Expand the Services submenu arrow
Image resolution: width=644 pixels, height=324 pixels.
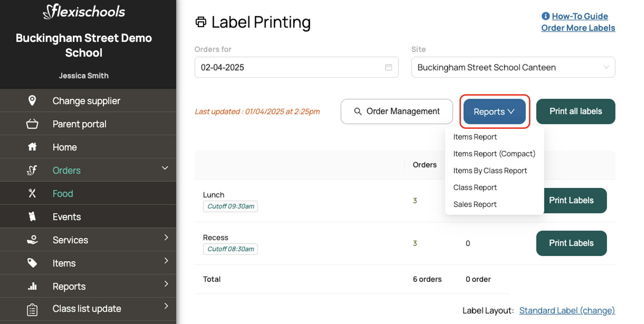pos(166,238)
